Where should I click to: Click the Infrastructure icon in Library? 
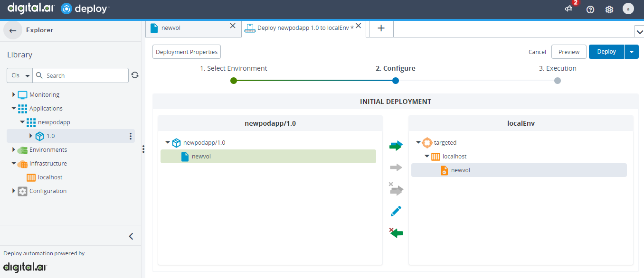tap(22, 164)
